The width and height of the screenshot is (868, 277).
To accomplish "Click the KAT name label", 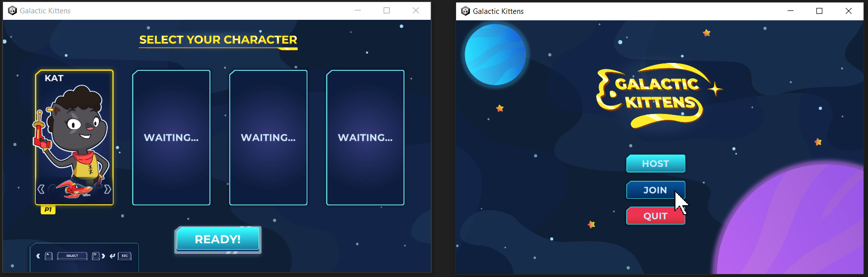I will click(x=54, y=78).
